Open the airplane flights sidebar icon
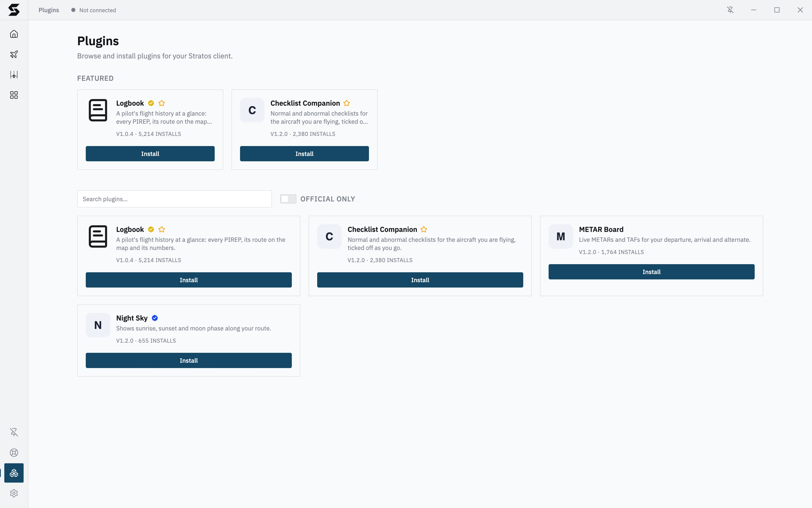The height and width of the screenshot is (508, 812). (x=14, y=54)
